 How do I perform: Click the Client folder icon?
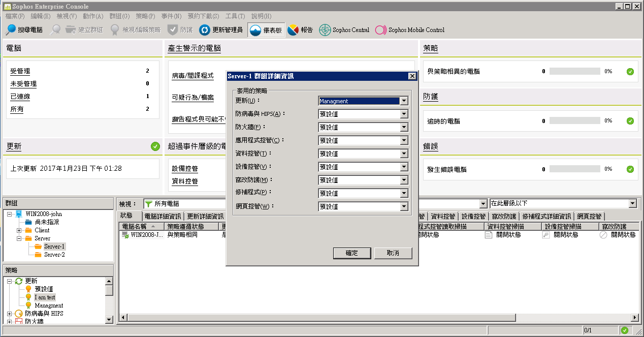pos(28,230)
